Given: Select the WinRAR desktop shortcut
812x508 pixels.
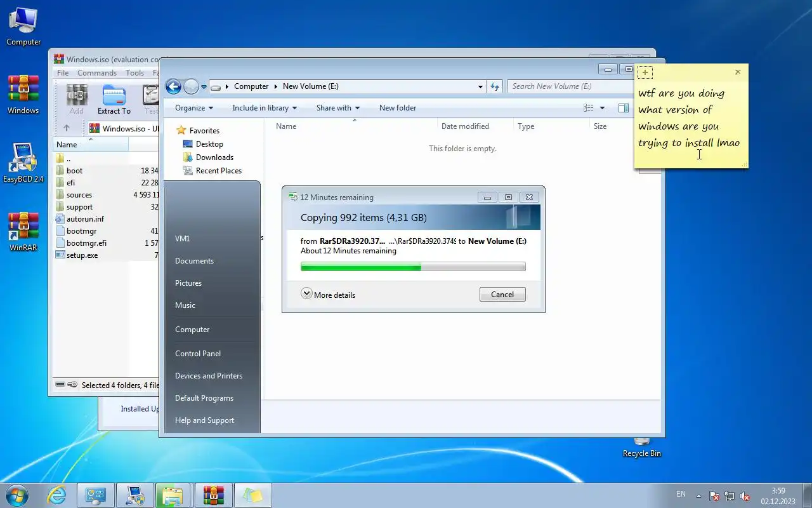Looking at the screenshot, I should (x=23, y=232).
